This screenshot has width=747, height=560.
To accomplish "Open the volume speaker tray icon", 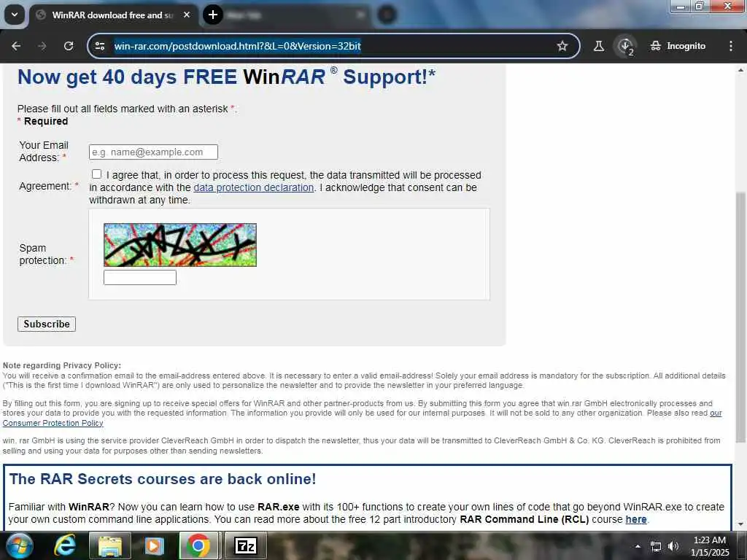I will pyautogui.click(x=673, y=546).
